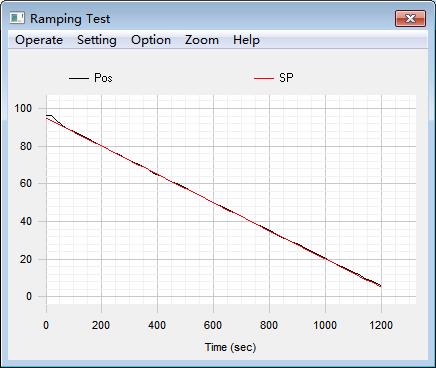The width and height of the screenshot is (436, 368).
Task: Click the Pos curve start near 96
Action: coord(48,115)
